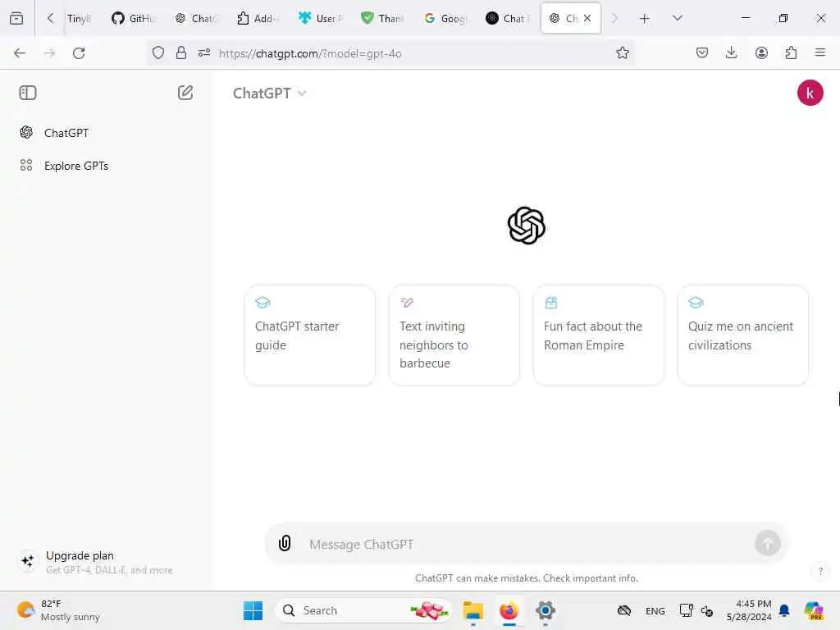The width and height of the screenshot is (840, 630).
Task: Close the ChatGPT sidebar panel
Action: tap(28, 93)
